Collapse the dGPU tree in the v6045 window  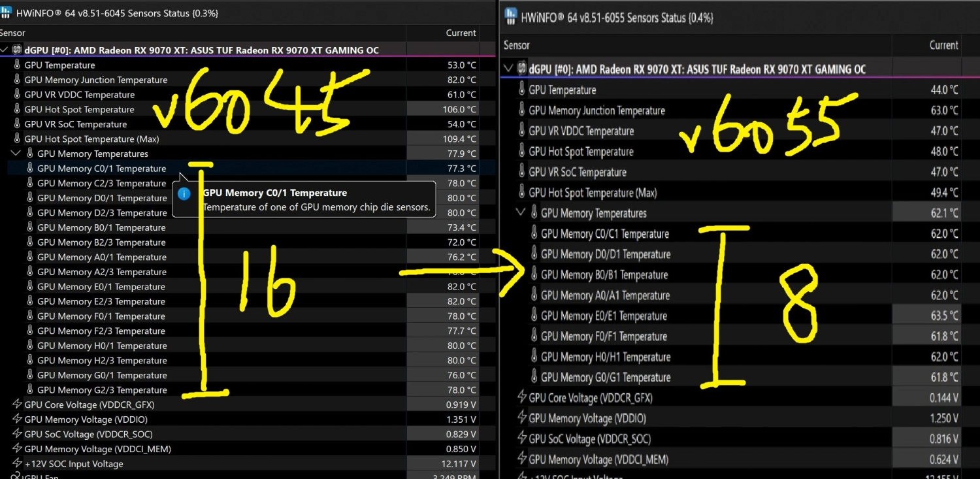pos(5,50)
